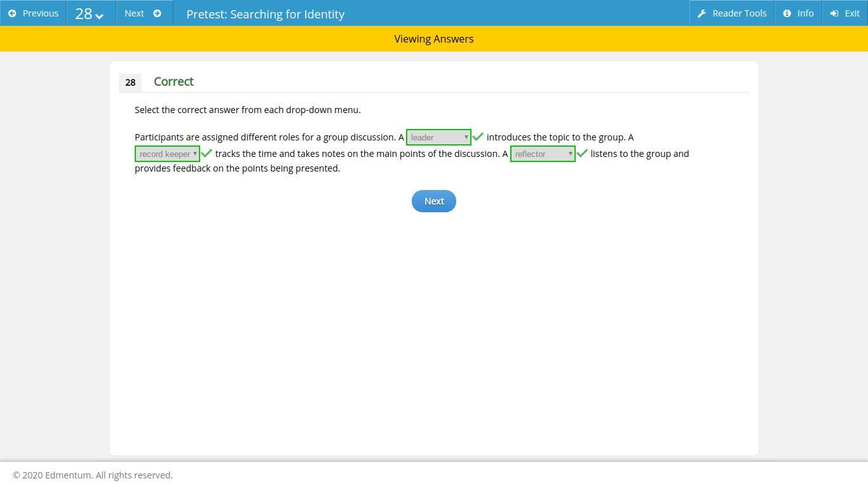Open the Info panel

[x=799, y=13]
